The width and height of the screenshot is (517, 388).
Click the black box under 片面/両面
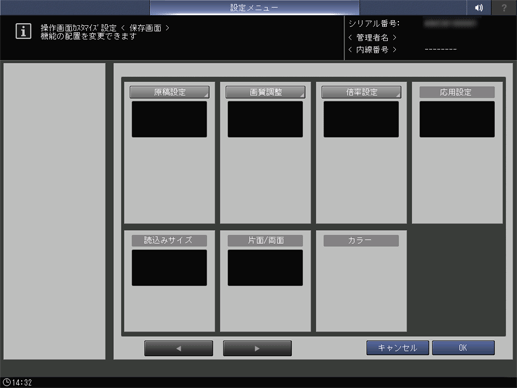click(x=265, y=268)
